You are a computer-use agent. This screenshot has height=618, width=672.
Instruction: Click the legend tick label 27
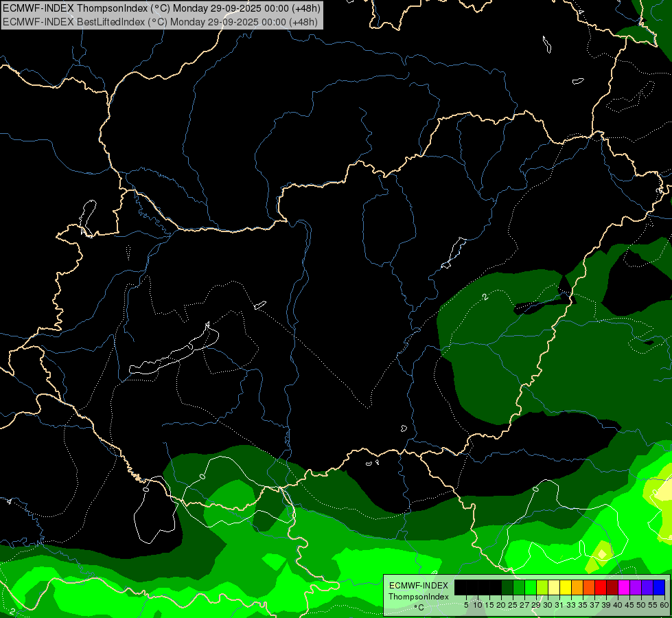click(524, 605)
